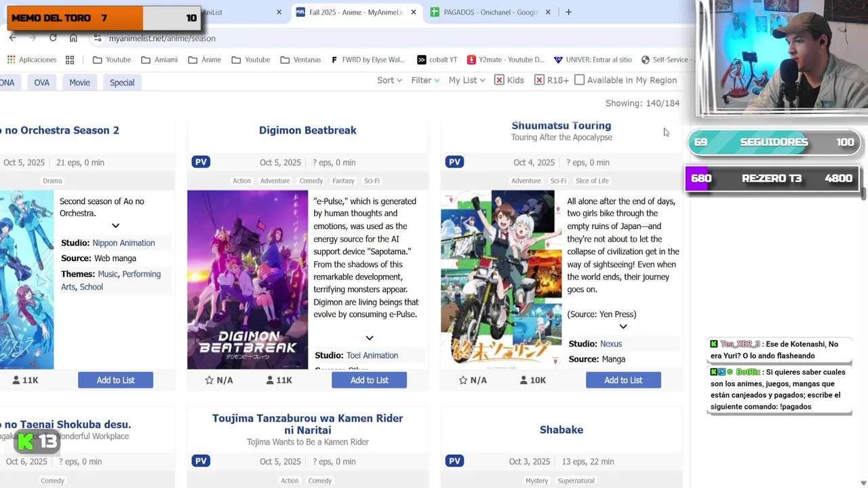
Task: Click the score star on Digimon Beatbreak
Action: point(210,380)
